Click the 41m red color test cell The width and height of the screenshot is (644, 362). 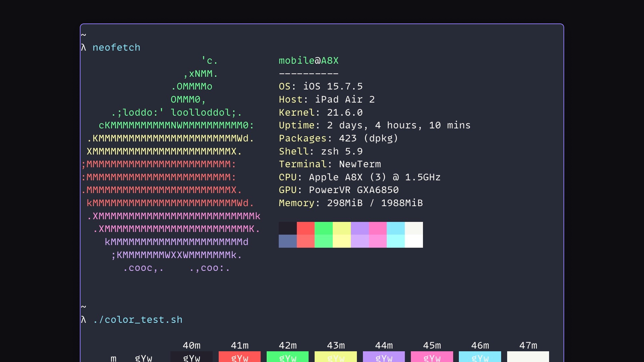click(x=239, y=357)
